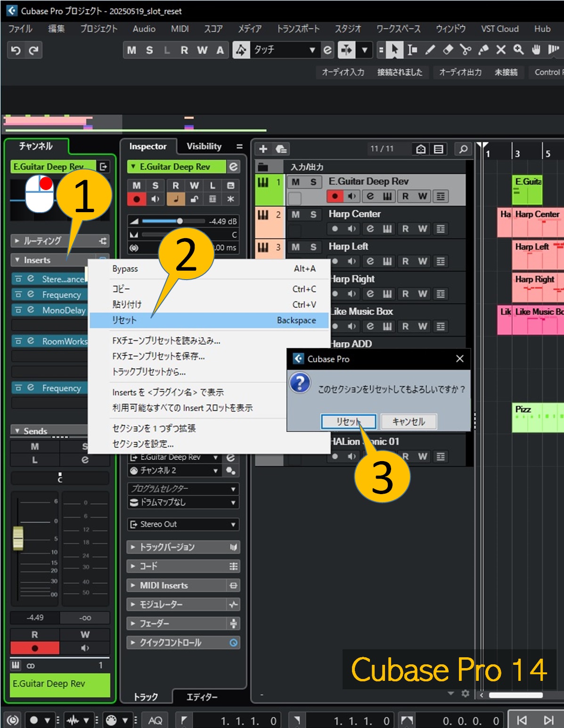Collapse the Sends section
Screen dimensions: 564x728
(17, 430)
